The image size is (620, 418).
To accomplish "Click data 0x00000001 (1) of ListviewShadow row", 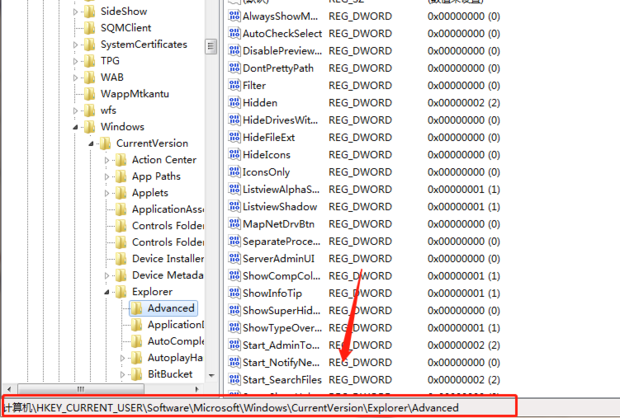I will (463, 206).
